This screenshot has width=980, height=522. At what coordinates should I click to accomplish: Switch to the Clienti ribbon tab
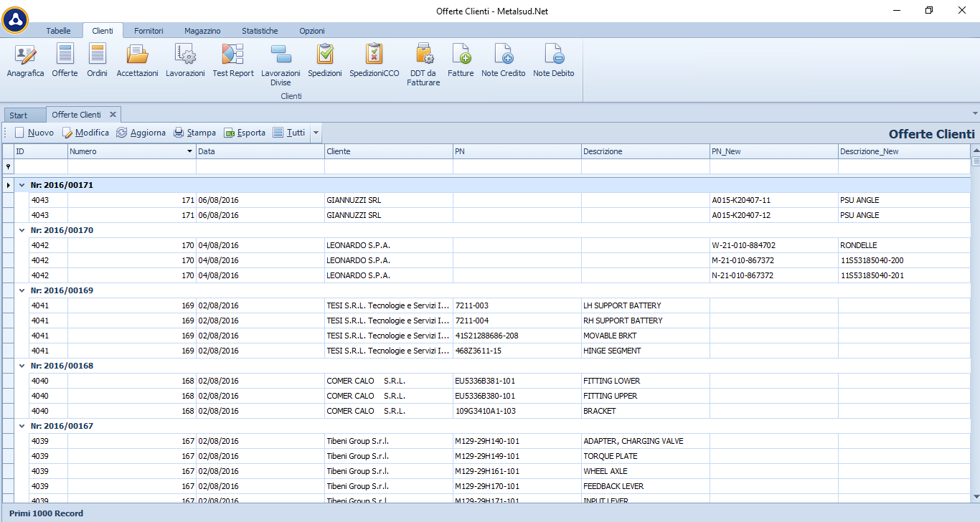[103, 31]
